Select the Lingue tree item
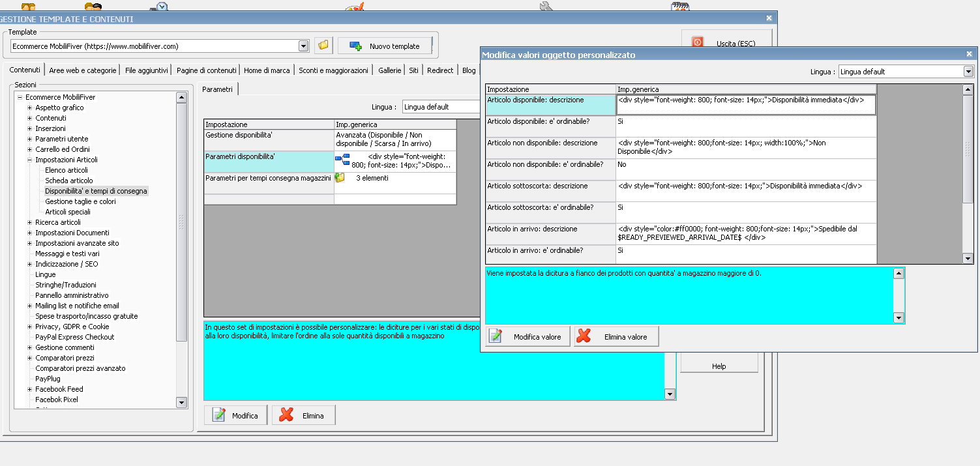 [46, 274]
